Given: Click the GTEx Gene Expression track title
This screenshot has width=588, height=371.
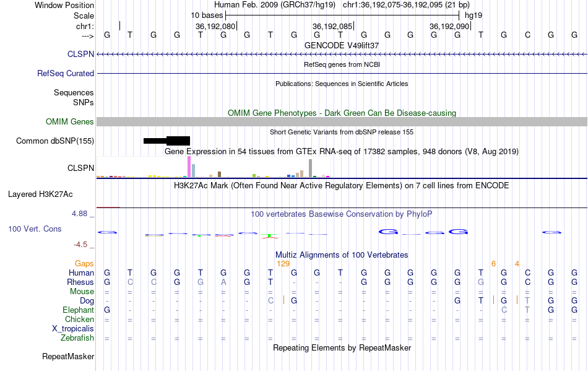Looking at the screenshot, I should point(342,152).
